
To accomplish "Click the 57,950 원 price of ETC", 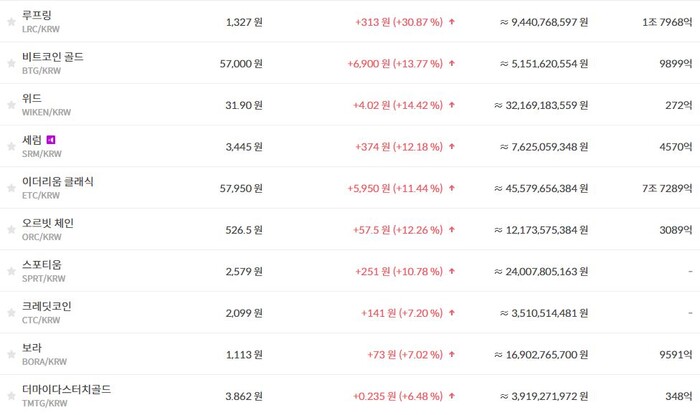I will [x=241, y=188].
